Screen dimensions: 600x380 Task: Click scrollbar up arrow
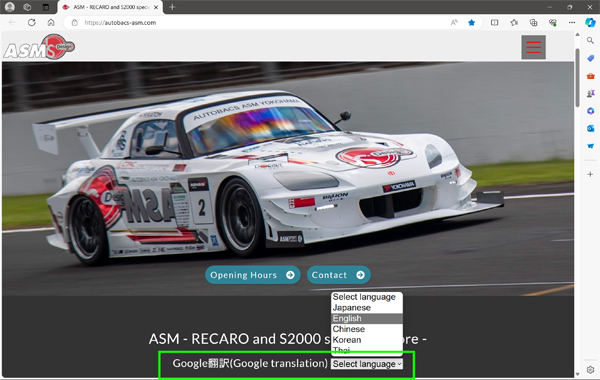tap(577, 35)
